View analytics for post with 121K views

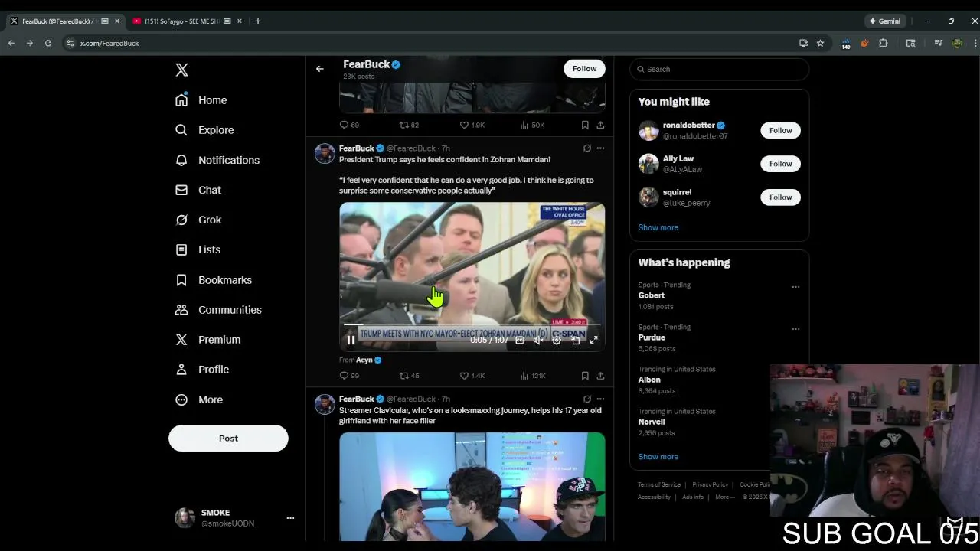pos(532,376)
